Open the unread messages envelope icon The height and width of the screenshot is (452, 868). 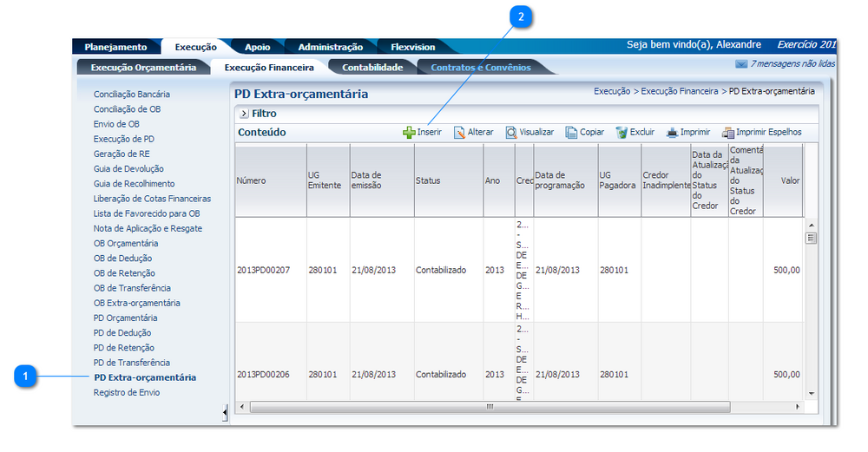740,64
